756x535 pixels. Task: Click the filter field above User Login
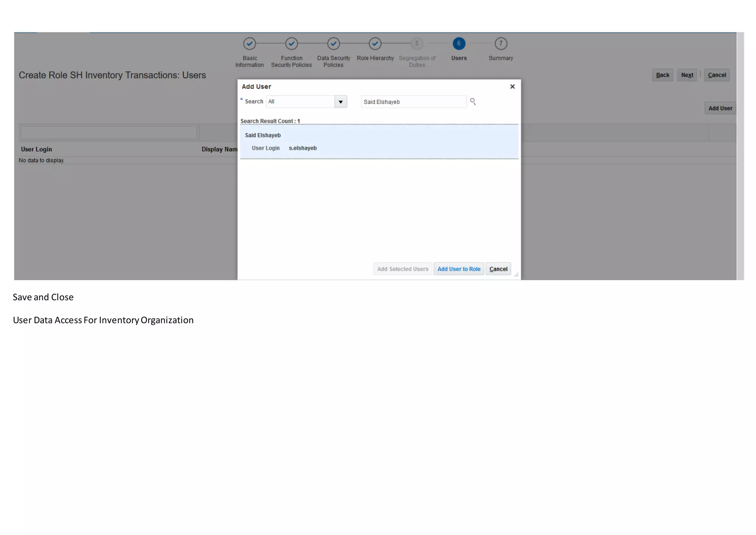point(109,133)
